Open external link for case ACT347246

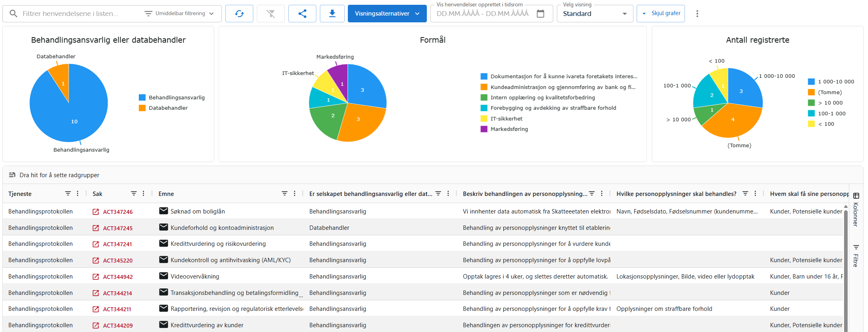(96, 212)
